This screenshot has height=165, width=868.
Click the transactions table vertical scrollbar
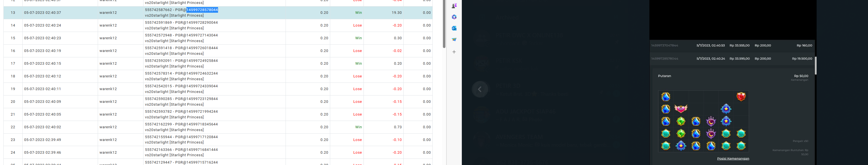point(444,23)
